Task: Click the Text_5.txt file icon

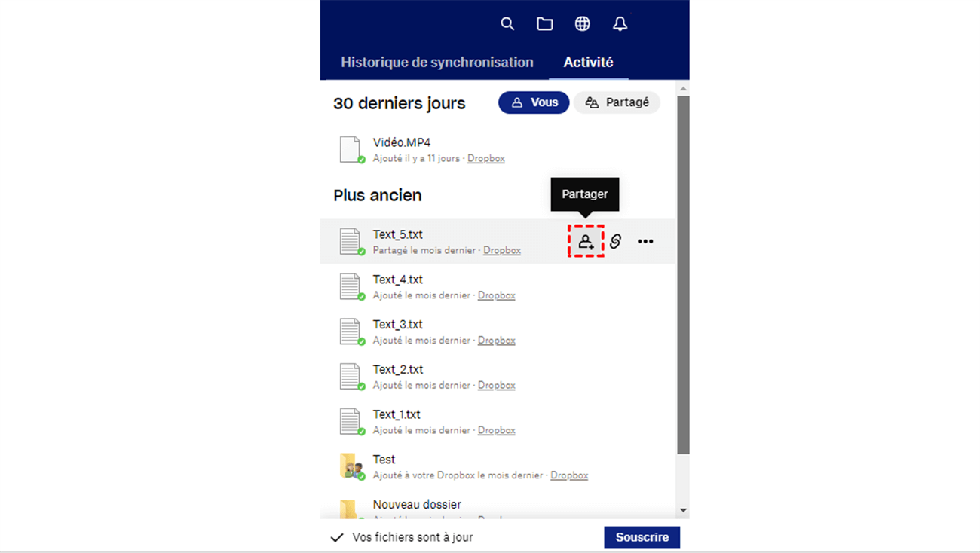Action: tap(351, 242)
